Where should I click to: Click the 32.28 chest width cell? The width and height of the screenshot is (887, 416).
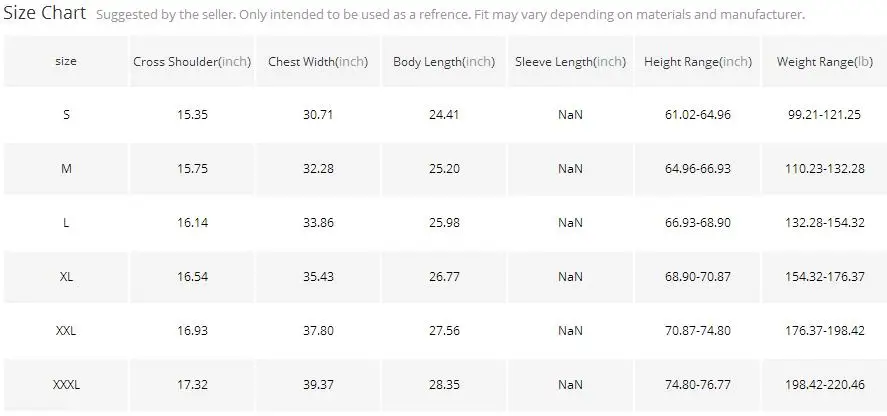point(318,169)
